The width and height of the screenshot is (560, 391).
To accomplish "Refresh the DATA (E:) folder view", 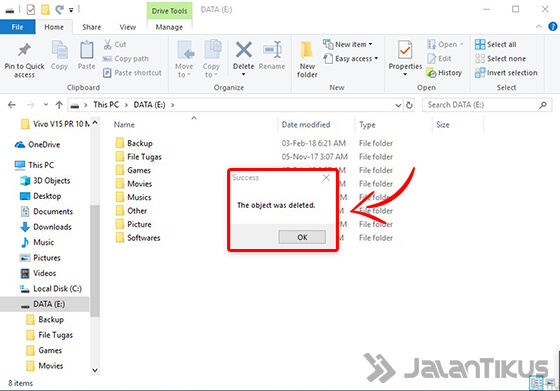I will click(x=409, y=105).
